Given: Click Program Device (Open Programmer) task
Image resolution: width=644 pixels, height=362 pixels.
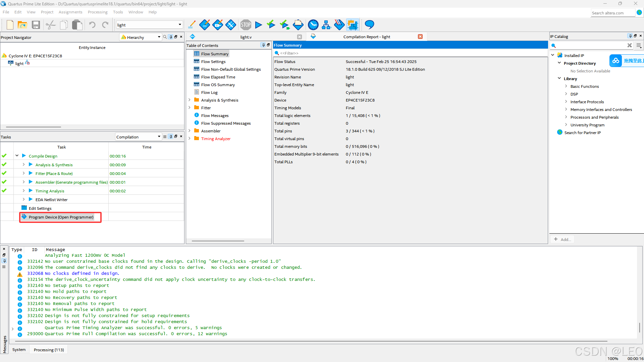Looking at the screenshot, I should (x=61, y=217).
